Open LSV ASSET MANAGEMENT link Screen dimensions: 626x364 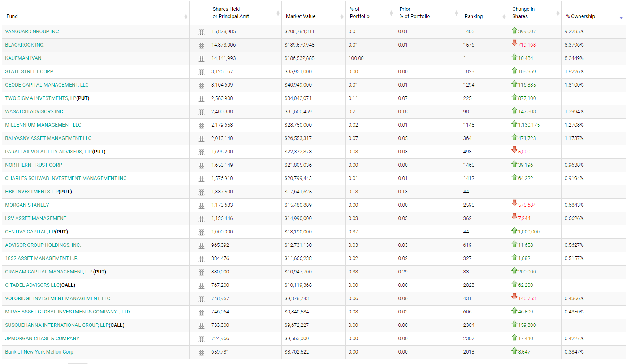click(36, 218)
